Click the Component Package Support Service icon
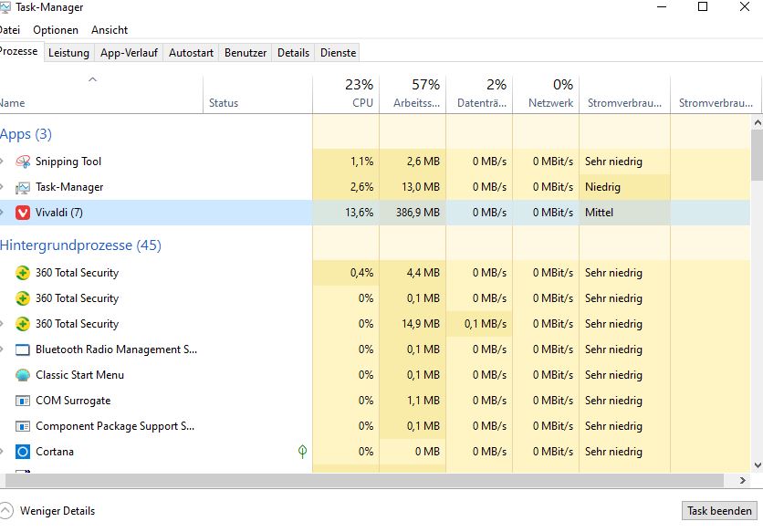 pyautogui.click(x=22, y=425)
